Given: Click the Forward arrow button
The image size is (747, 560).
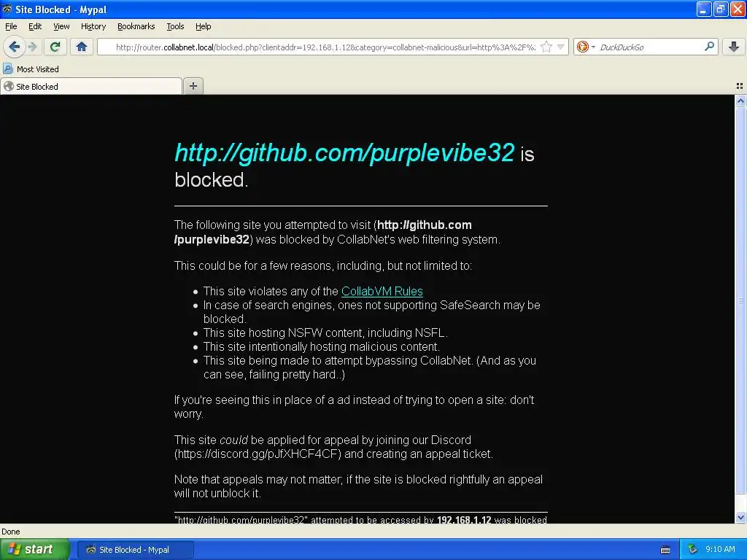Looking at the screenshot, I should tap(32, 47).
